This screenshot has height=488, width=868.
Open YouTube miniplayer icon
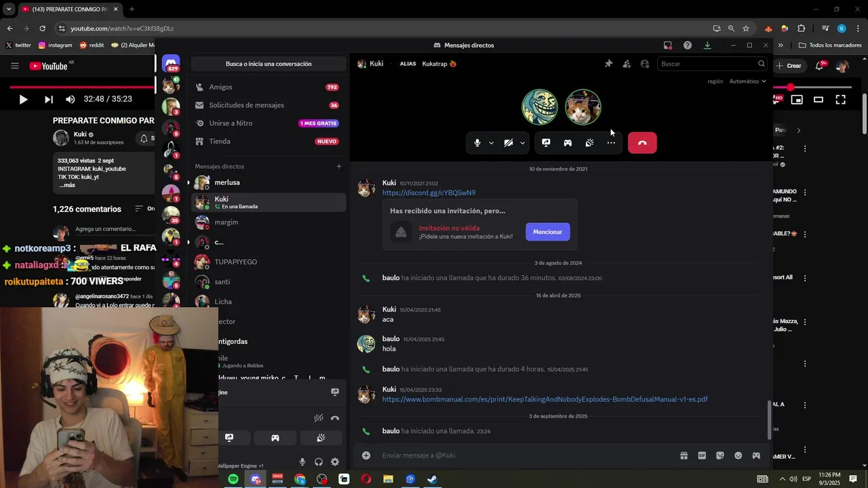point(797,100)
